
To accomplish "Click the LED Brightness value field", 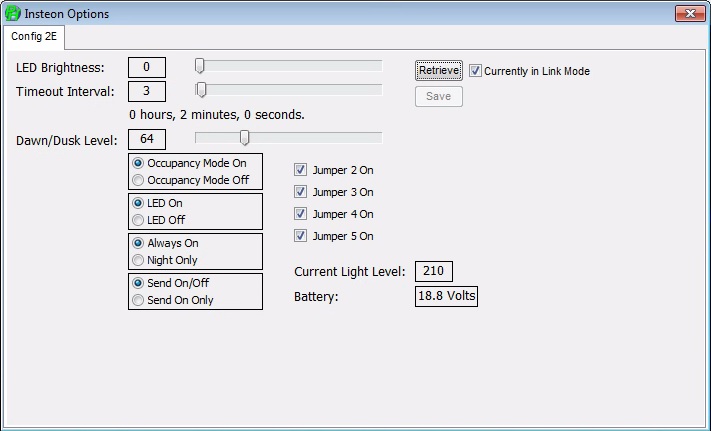I will (147, 68).
